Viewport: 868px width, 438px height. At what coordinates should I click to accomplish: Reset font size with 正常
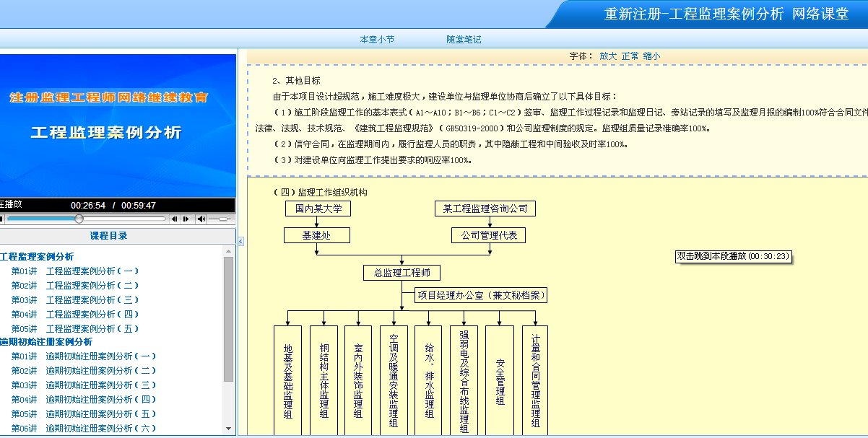click(630, 56)
